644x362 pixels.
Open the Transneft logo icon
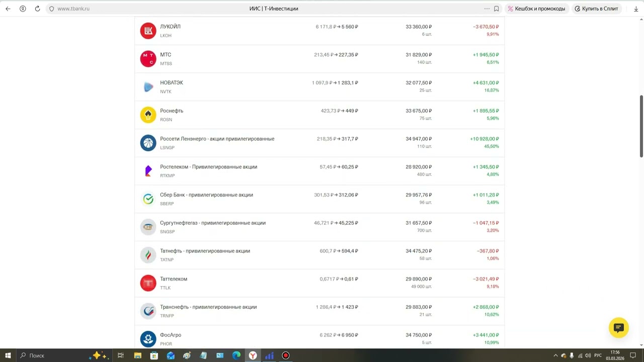148,311
